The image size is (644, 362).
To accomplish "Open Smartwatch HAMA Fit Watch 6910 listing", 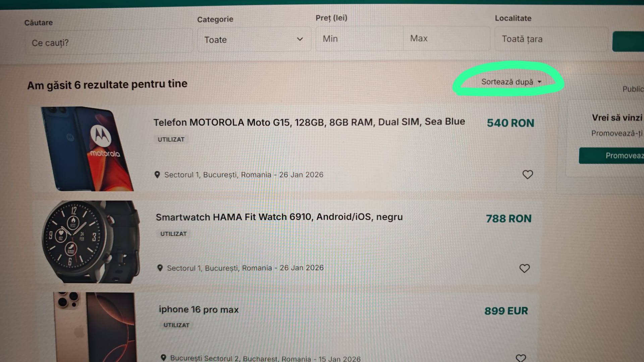I will (x=279, y=217).
